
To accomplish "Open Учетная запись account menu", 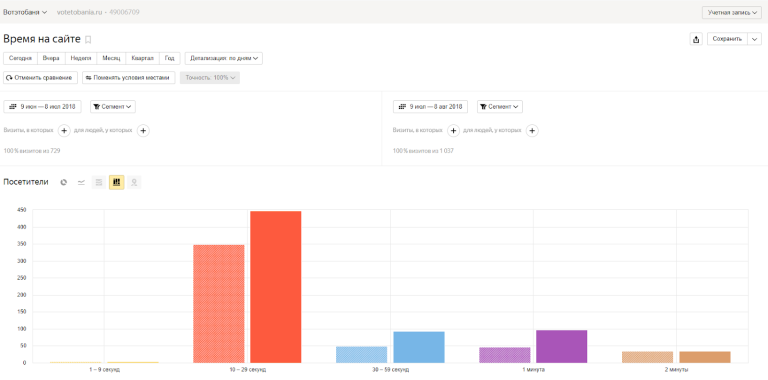I will [x=732, y=12].
